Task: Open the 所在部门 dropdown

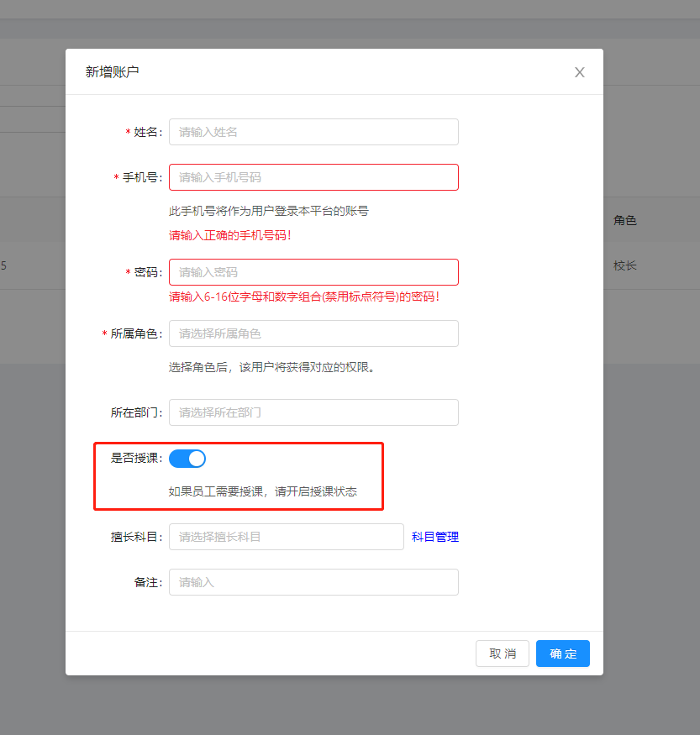Action: [313, 412]
